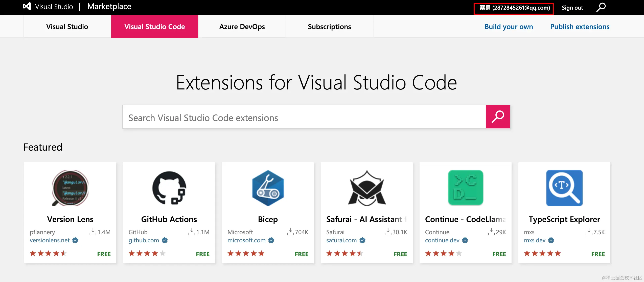
Task: Click Safurai star rating
Action: click(x=345, y=253)
